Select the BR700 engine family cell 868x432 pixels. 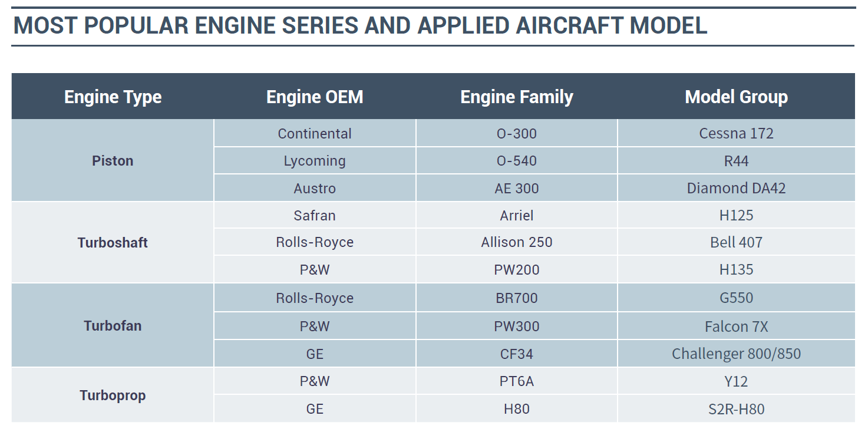pyautogui.click(x=517, y=298)
